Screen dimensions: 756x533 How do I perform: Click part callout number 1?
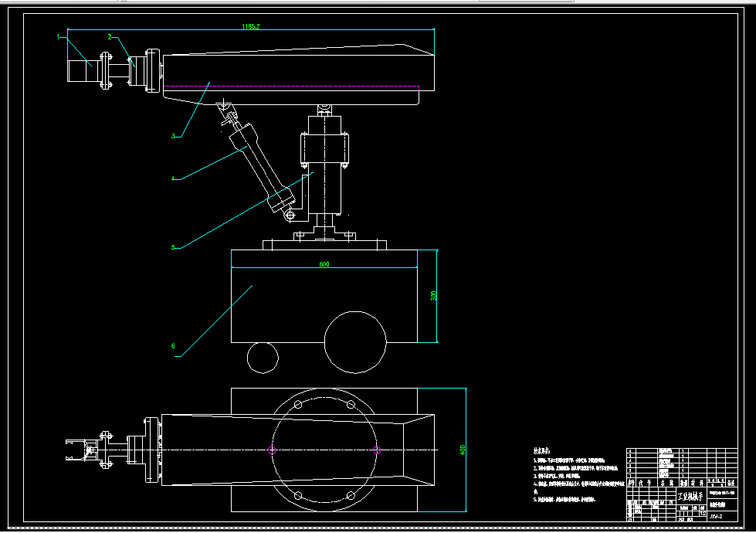59,36
